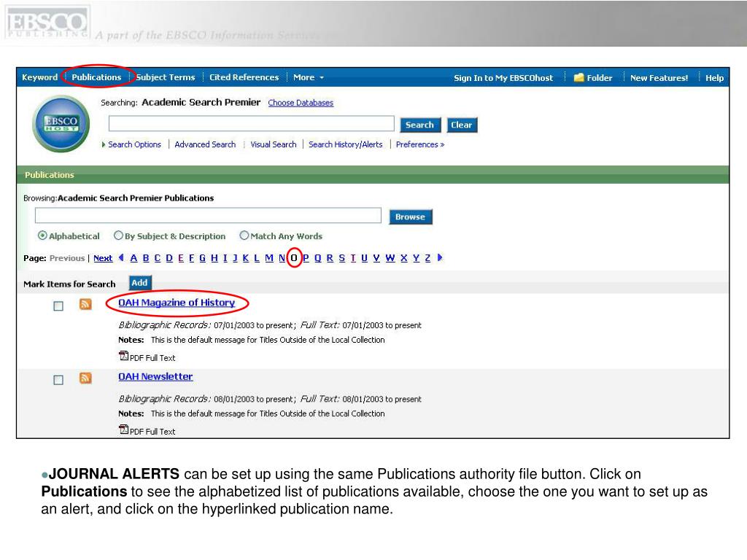Image resolution: width=747 pixels, height=560 pixels.
Task: Click the EBSCOhost round logo
Action: coord(61,123)
